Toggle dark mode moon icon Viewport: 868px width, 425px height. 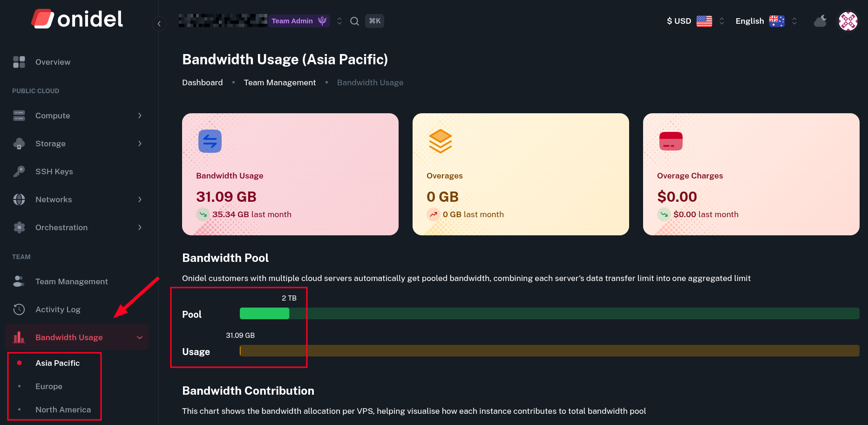(820, 21)
